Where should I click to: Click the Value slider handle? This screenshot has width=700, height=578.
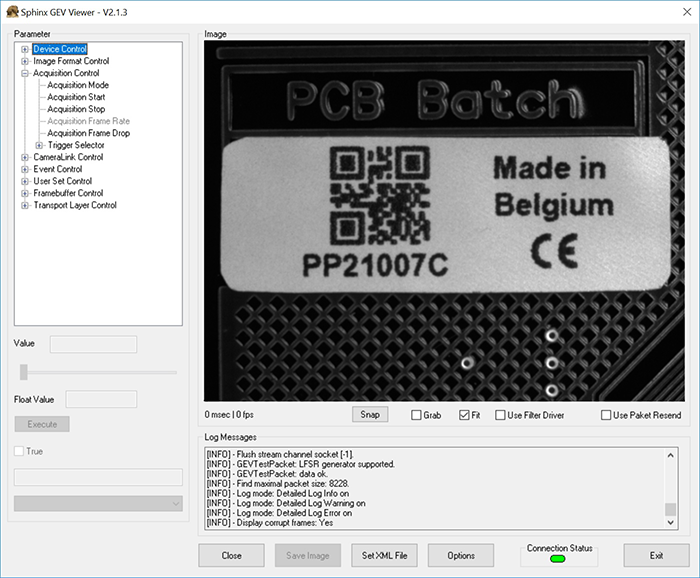[22, 372]
